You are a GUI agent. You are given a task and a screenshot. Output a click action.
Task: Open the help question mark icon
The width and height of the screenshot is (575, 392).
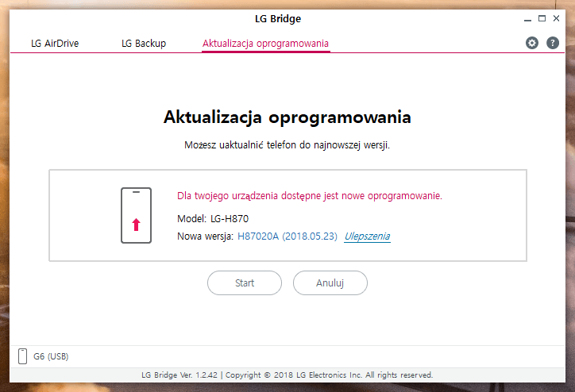click(x=553, y=43)
